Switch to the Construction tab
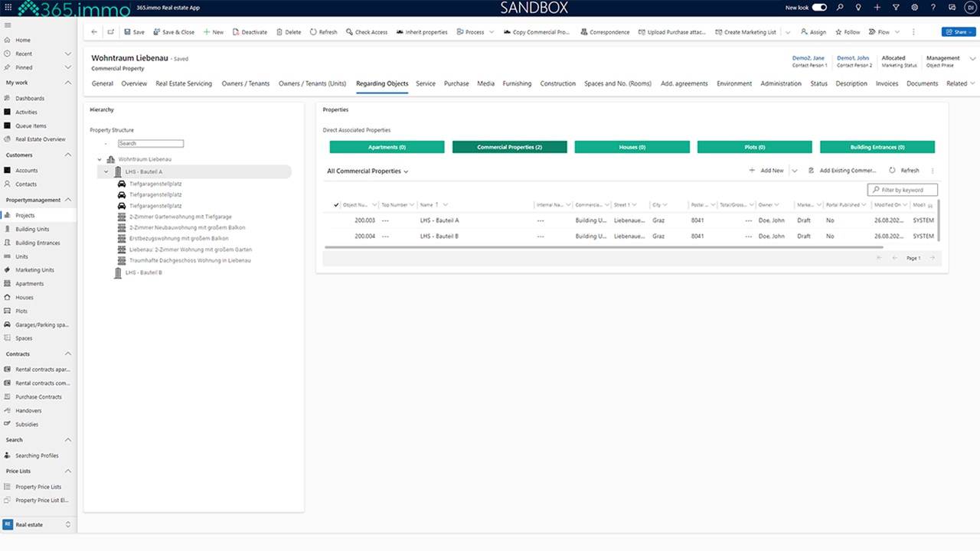Screen dimensions: 980x551 (557, 83)
